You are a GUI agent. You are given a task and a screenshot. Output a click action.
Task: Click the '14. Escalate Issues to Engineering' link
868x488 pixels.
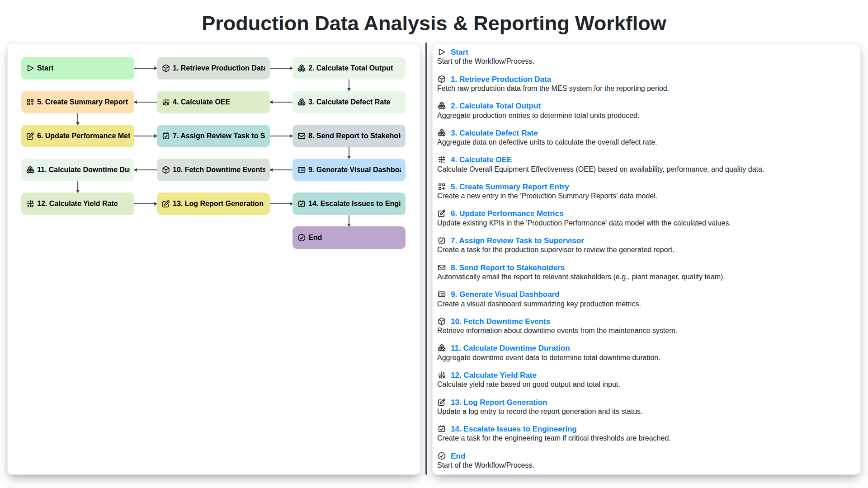click(514, 429)
